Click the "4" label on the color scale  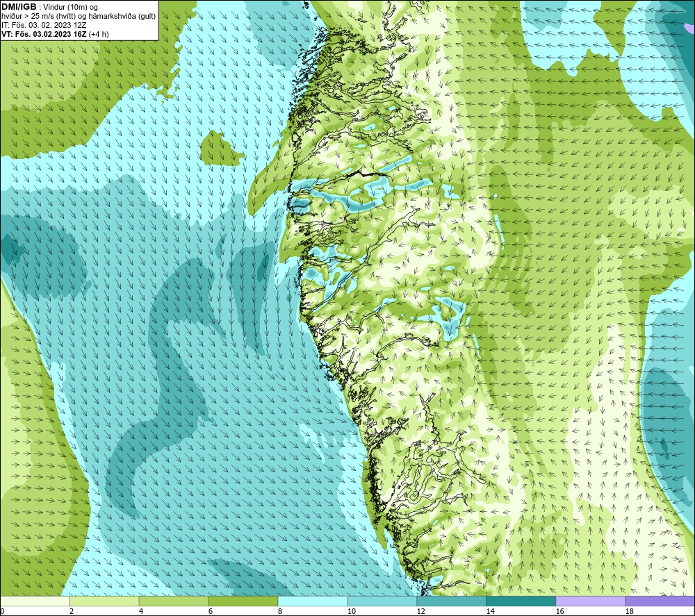click(x=141, y=612)
